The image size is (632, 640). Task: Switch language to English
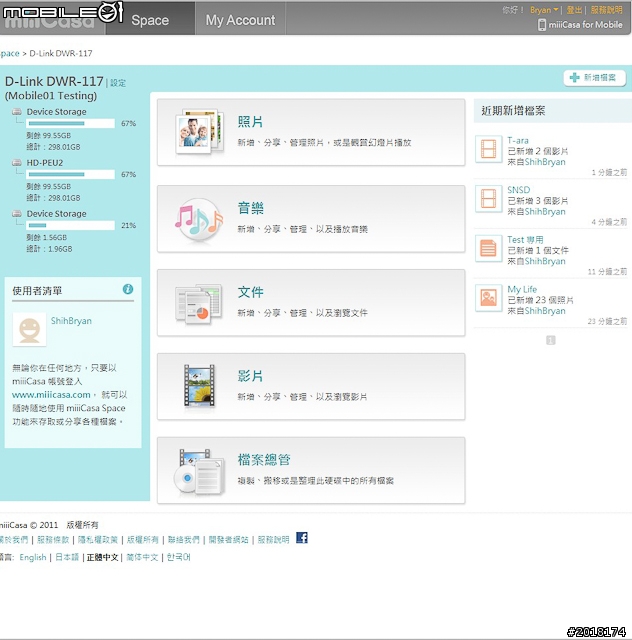coord(33,557)
